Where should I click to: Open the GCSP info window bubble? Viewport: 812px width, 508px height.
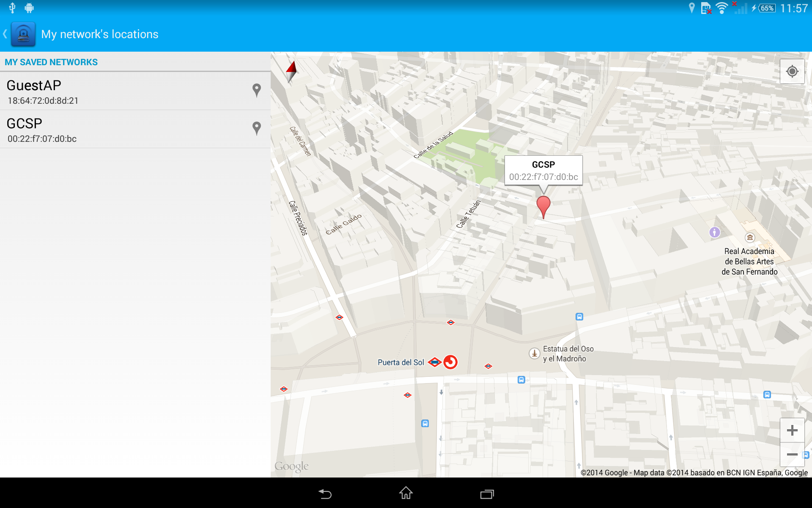pos(543,171)
